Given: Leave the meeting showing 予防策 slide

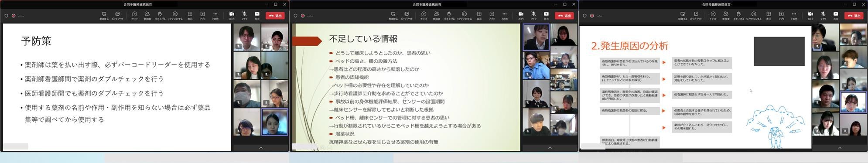Looking at the screenshot, I should point(276,16).
